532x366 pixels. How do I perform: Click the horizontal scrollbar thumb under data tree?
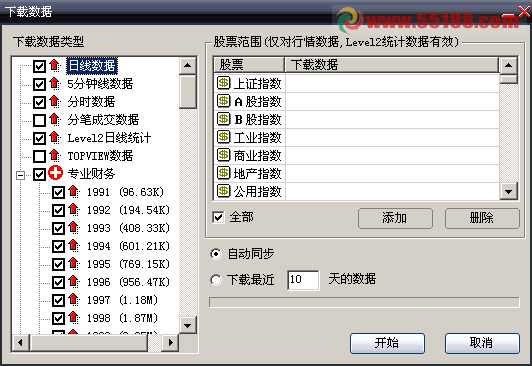click(x=89, y=343)
